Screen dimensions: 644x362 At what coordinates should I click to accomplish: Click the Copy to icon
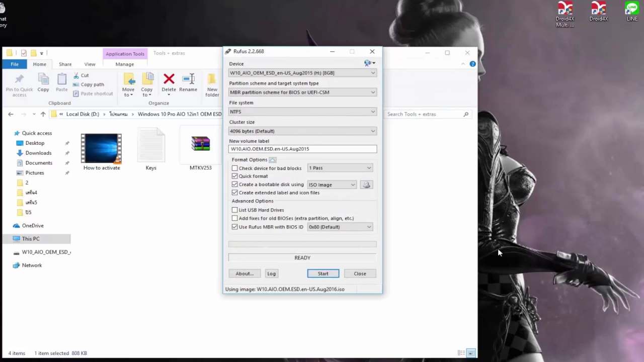147,79
